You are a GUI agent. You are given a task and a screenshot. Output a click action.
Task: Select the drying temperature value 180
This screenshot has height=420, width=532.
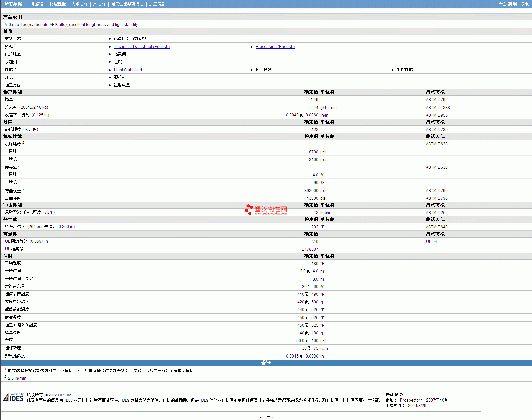coord(315,264)
